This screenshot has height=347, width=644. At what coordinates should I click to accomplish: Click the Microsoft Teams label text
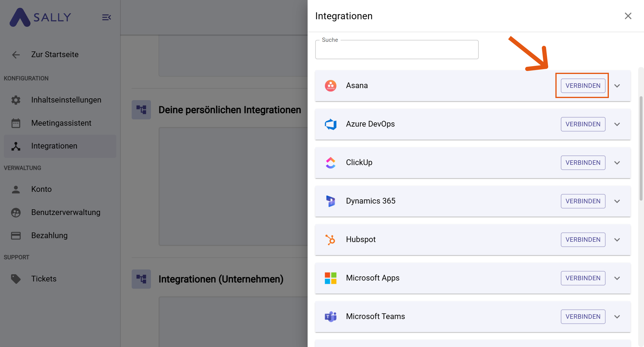pos(375,317)
